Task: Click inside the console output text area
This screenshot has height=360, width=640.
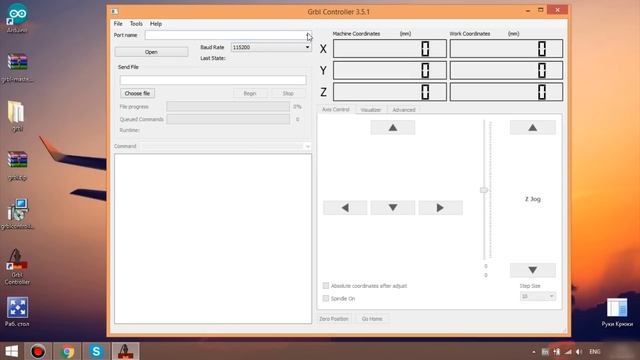Action: (213, 239)
